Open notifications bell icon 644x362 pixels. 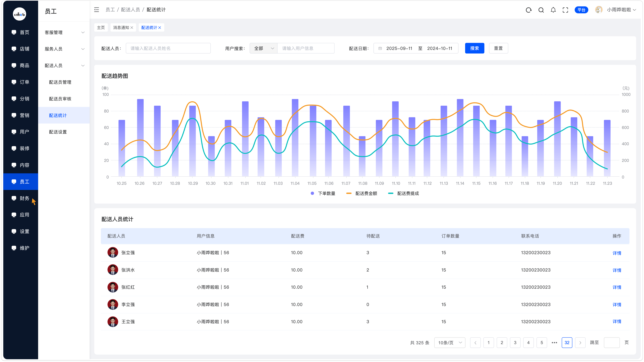(x=553, y=10)
